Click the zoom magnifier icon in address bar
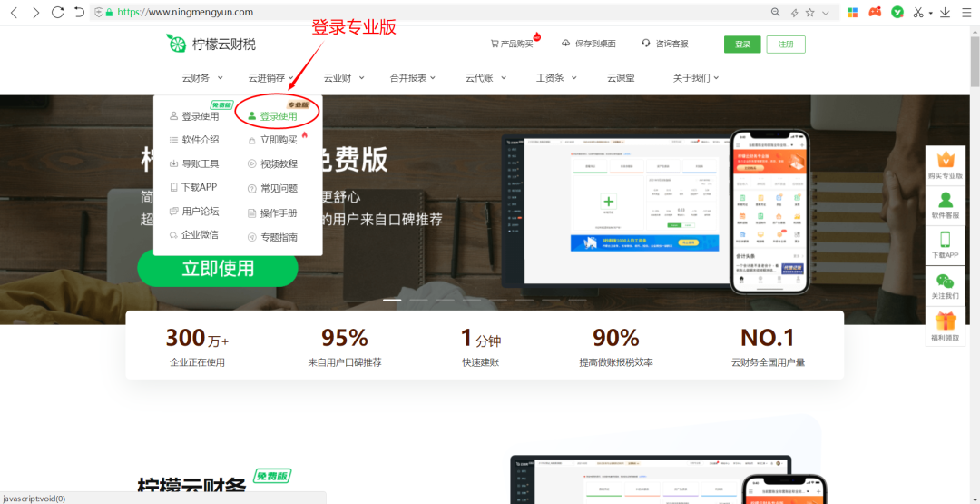The image size is (980, 504). point(776,12)
